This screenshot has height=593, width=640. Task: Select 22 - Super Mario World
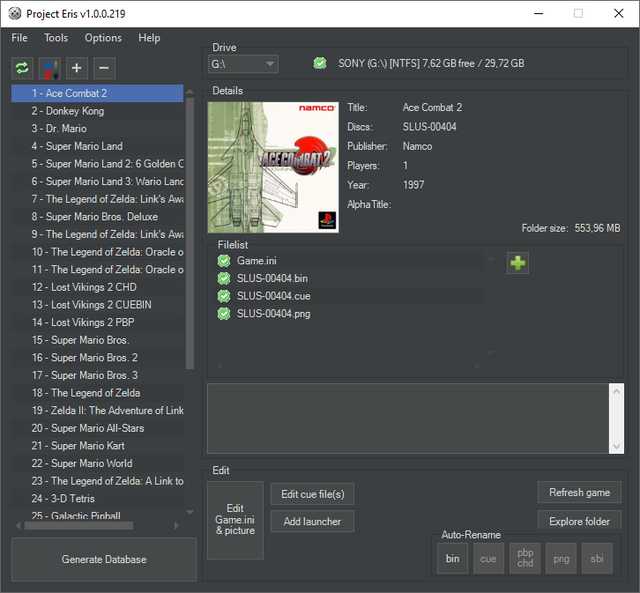point(98,463)
